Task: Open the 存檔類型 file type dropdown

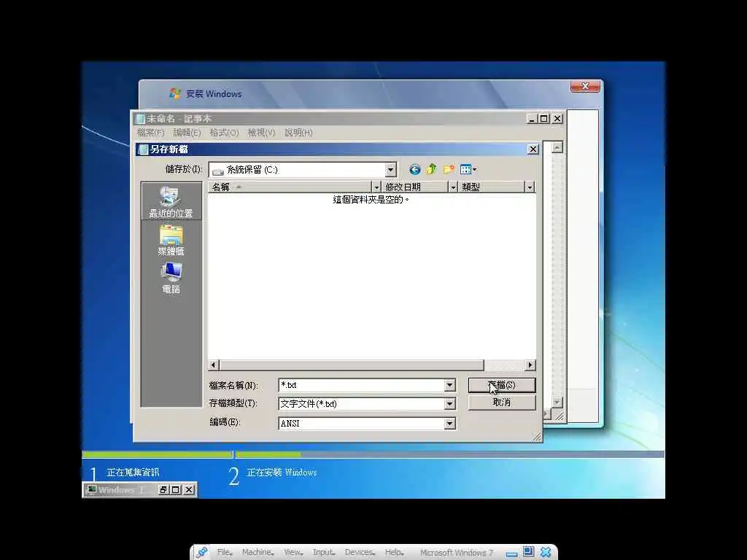Action: (x=449, y=404)
